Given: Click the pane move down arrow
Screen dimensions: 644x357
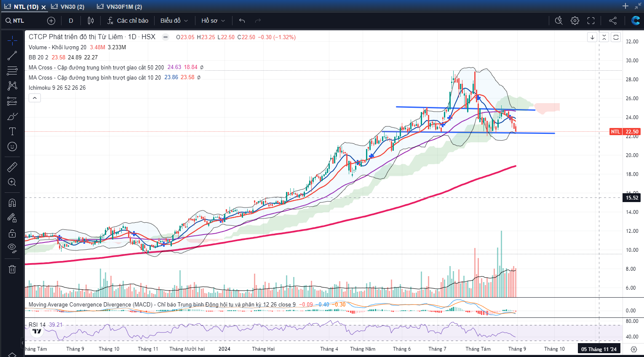Looking at the screenshot, I should [592, 37].
